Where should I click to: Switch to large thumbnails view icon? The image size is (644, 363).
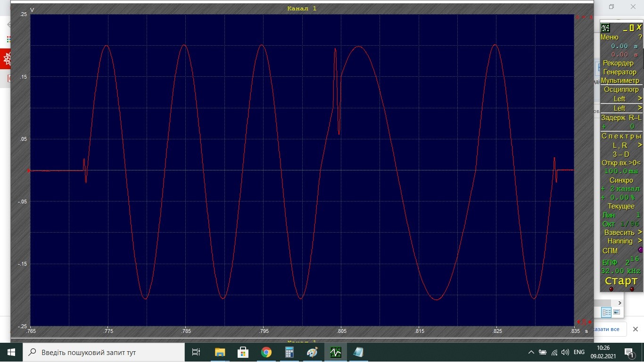617,312
